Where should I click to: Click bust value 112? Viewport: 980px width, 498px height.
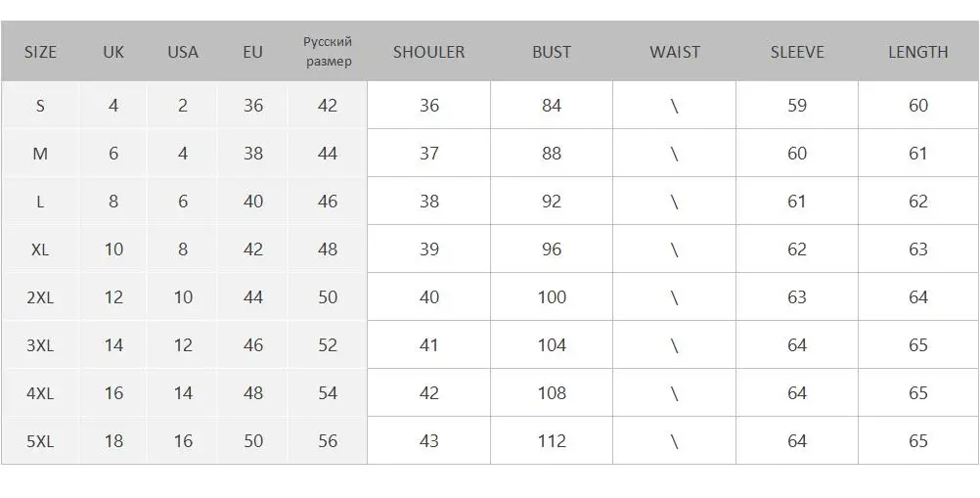click(552, 441)
